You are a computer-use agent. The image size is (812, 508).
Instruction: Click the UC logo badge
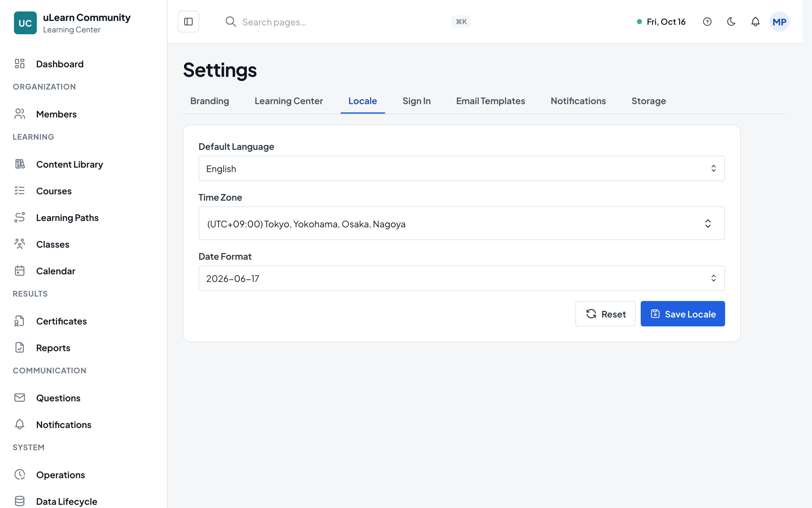tap(25, 23)
